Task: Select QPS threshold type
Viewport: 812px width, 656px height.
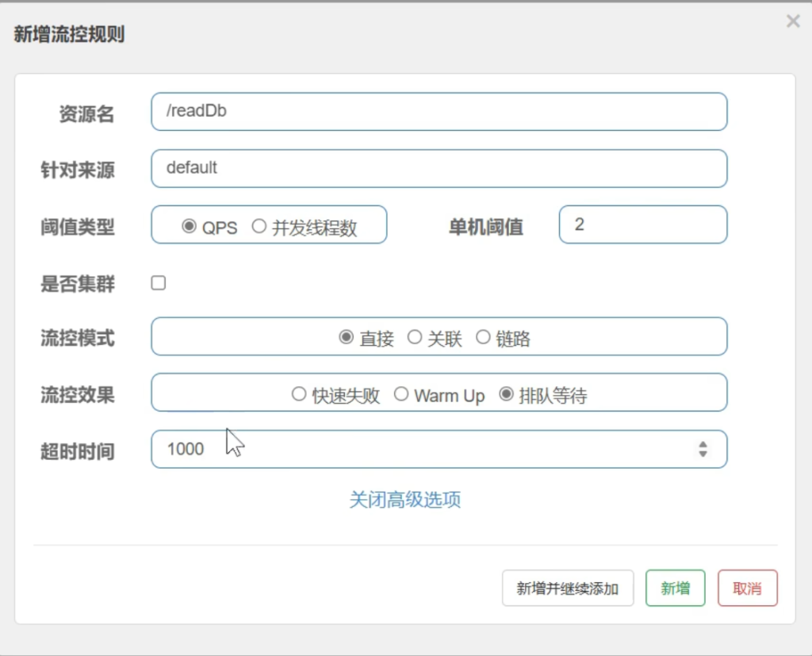Action: pos(189,226)
